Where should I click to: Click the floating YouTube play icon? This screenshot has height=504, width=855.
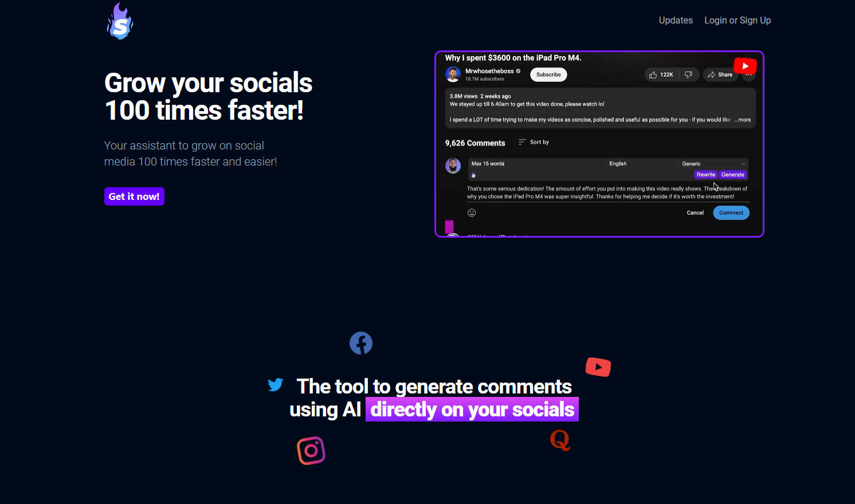[598, 367]
